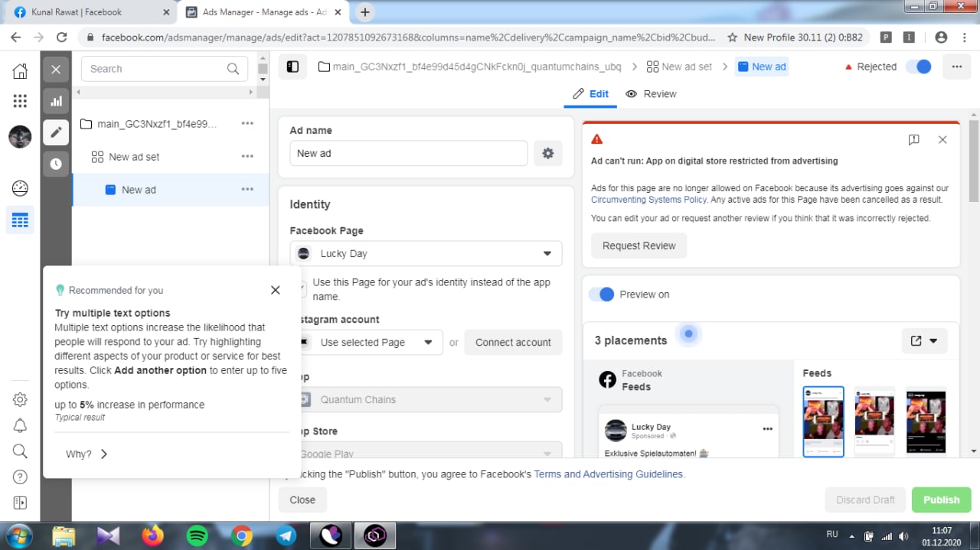980x550 pixels.
Task: Click the search magnifier in tree search box
Action: [x=233, y=69]
